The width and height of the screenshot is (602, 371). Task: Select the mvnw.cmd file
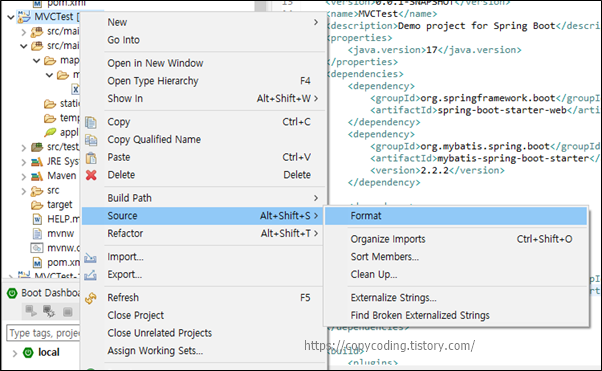pyautogui.click(x=55, y=248)
